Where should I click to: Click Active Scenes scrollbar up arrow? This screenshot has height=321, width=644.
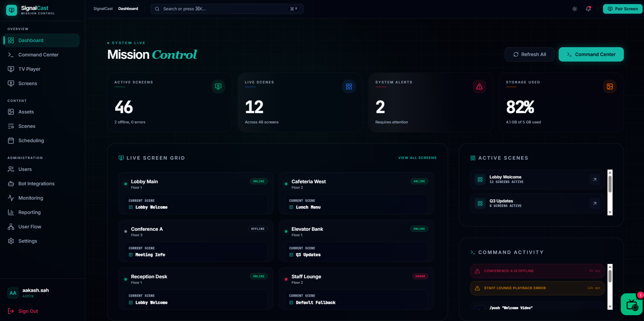click(610, 172)
